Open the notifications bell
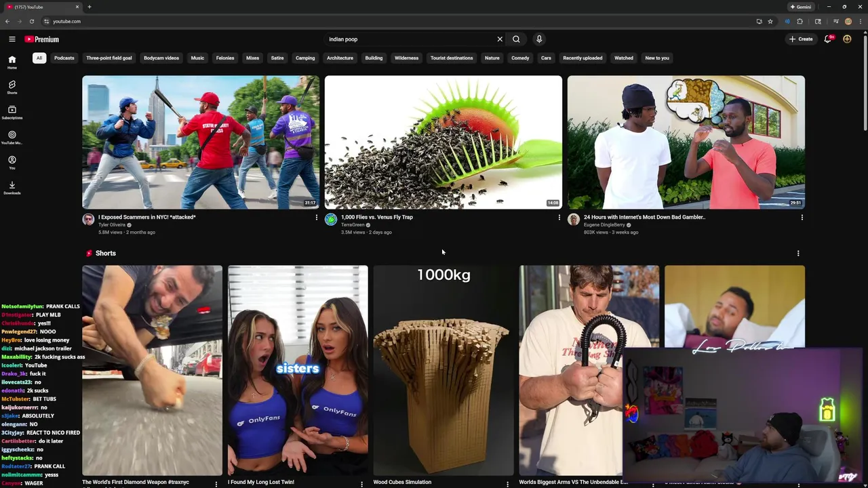The height and width of the screenshot is (488, 868). point(828,39)
